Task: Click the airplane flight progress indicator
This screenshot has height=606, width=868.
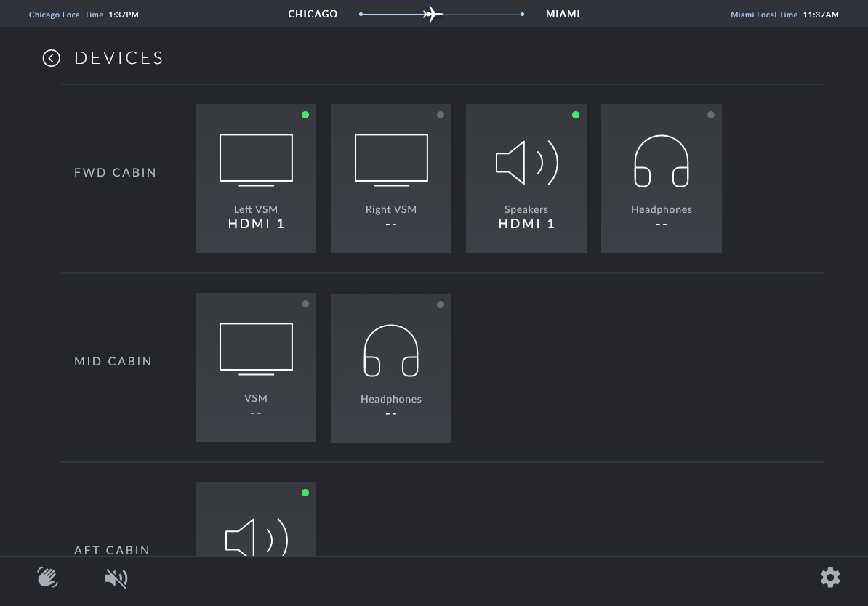Action: [x=433, y=14]
